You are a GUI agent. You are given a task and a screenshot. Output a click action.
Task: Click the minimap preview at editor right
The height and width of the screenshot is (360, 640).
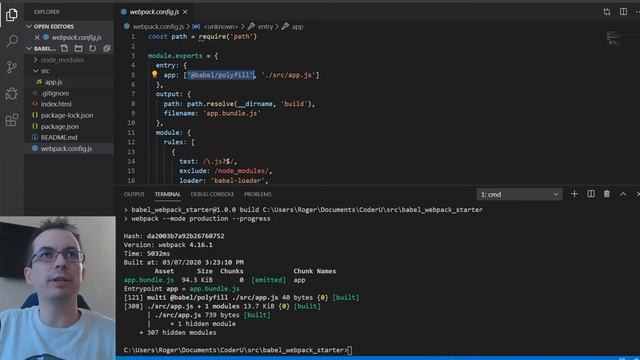[614, 38]
